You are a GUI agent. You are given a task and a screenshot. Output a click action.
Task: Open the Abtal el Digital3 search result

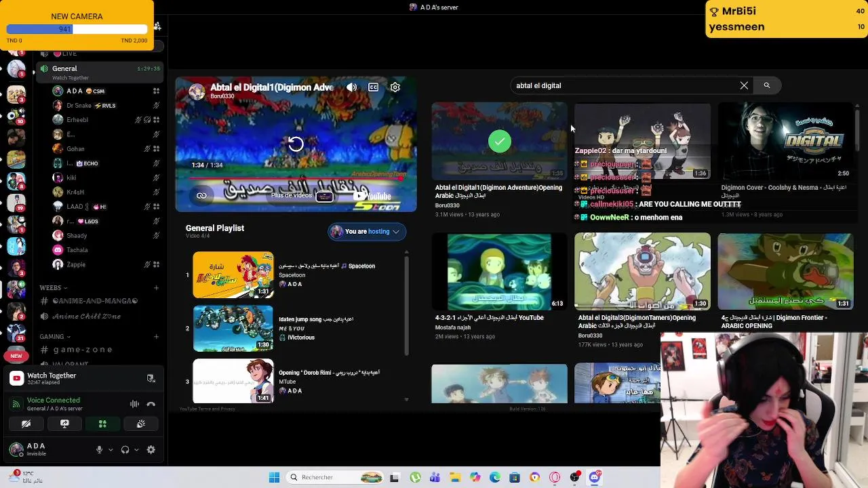[642, 271]
